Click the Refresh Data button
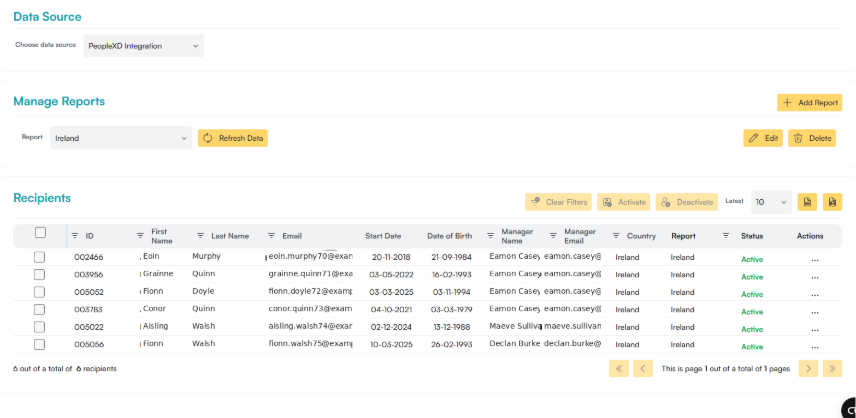The image size is (856, 418). 233,138
